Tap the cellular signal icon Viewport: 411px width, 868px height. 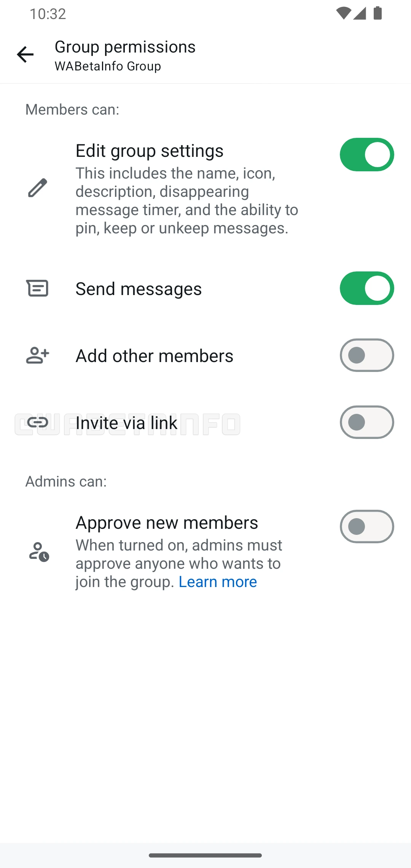(360, 13)
